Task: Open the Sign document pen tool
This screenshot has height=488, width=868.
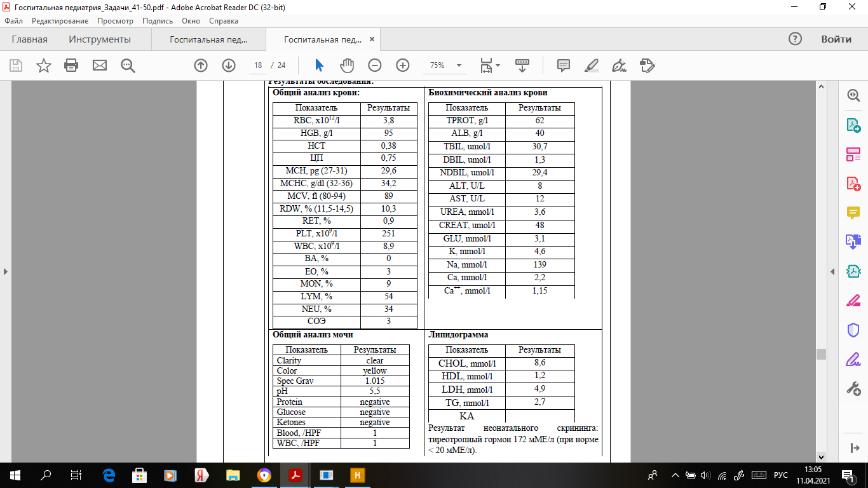Action: tap(619, 65)
